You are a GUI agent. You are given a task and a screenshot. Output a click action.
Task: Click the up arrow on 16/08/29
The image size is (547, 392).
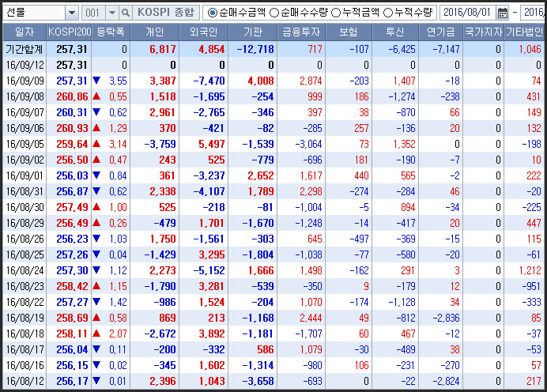[96, 223]
